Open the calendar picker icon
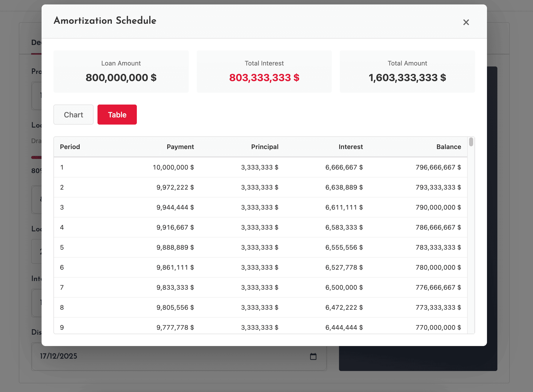 [313, 356]
